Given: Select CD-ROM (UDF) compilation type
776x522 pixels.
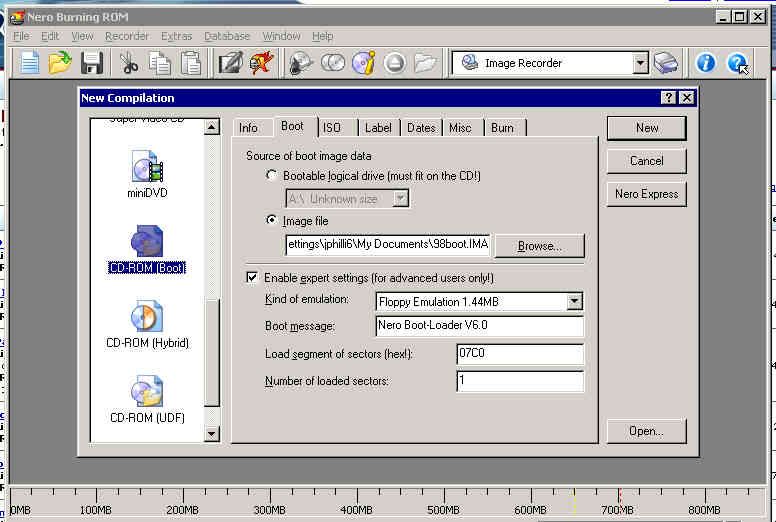Looking at the screenshot, I should tap(147, 399).
